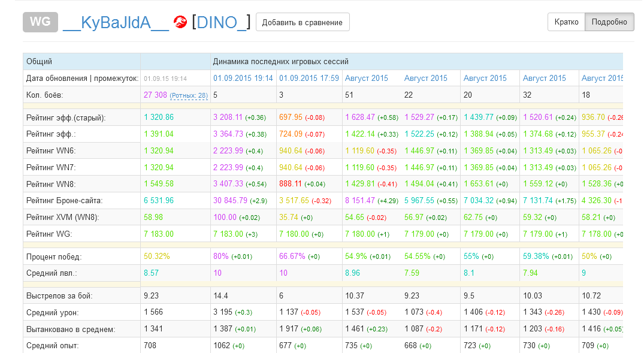Click the Рейтинг Броне-сайта row label
644x353 pixels.
pyautogui.click(x=64, y=201)
